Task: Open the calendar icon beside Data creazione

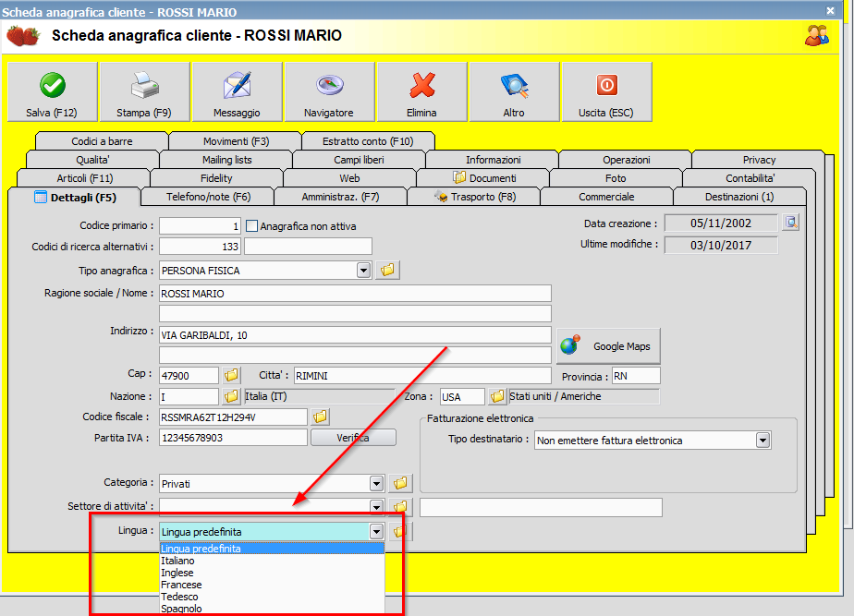Action: pyautogui.click(x=790, y=223)
